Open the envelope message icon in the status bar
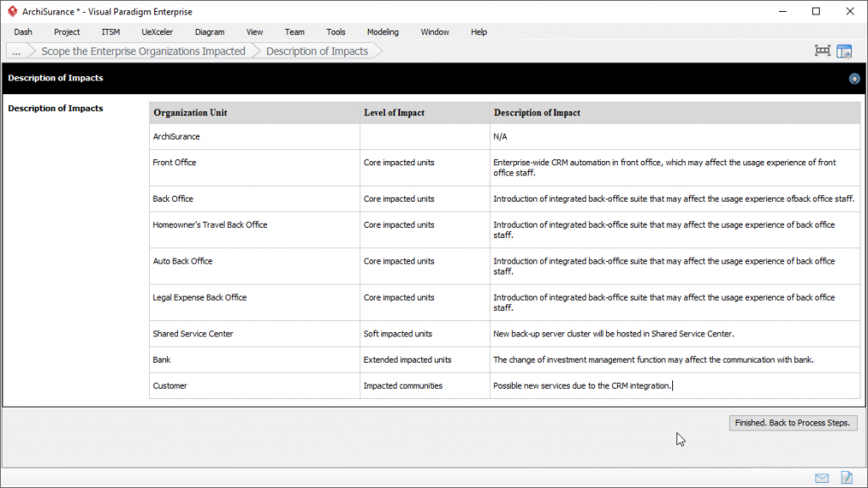The image size is (868, 488). (x=822, y=478)
